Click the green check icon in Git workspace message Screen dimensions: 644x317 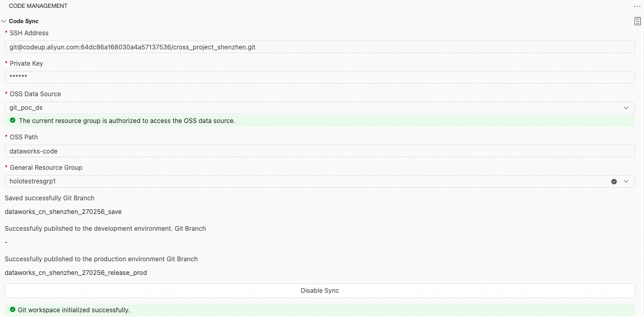tap(13, 310)
